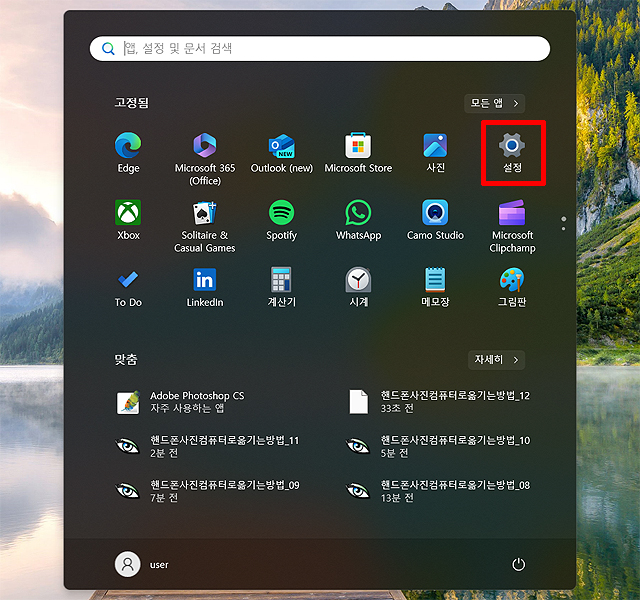
Task: Open 계산기 calculator app
Action: point(282,287)
